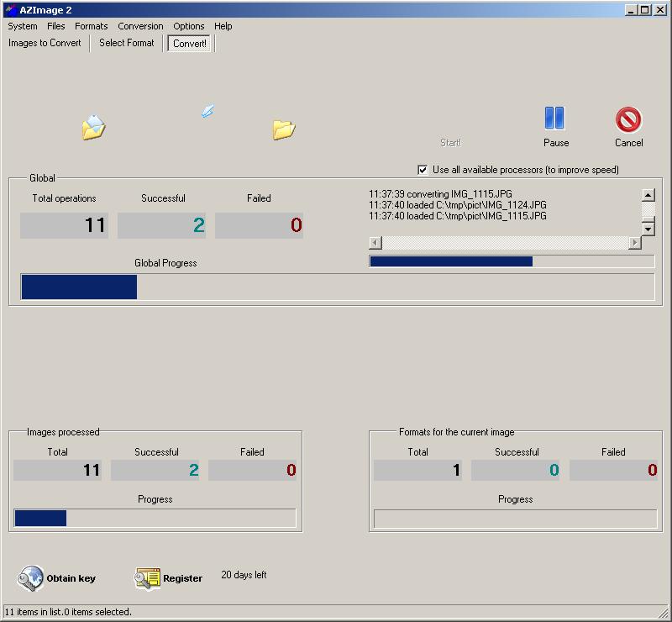672x622 pixels.
Task: Click the Cancel label
Action: [x=628, y=142]
